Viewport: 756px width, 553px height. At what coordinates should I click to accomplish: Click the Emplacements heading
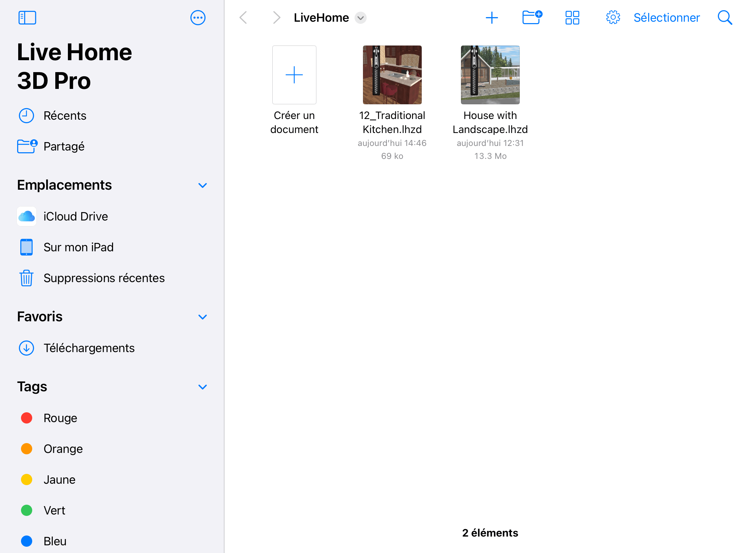(x=64, y=185)
